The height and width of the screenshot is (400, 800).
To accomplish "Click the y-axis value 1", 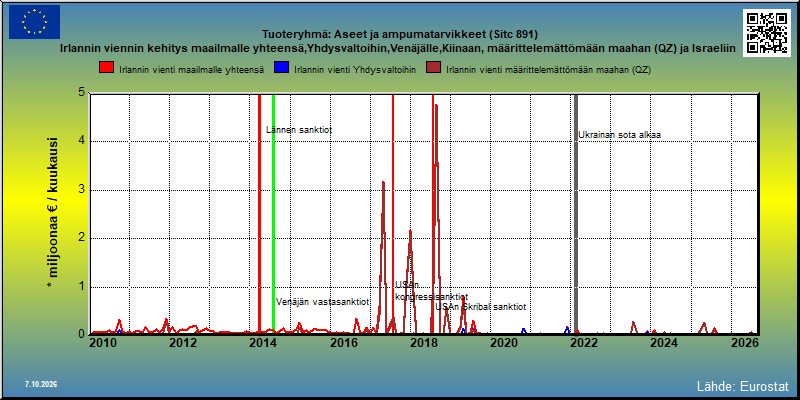I will pos(82,286).
